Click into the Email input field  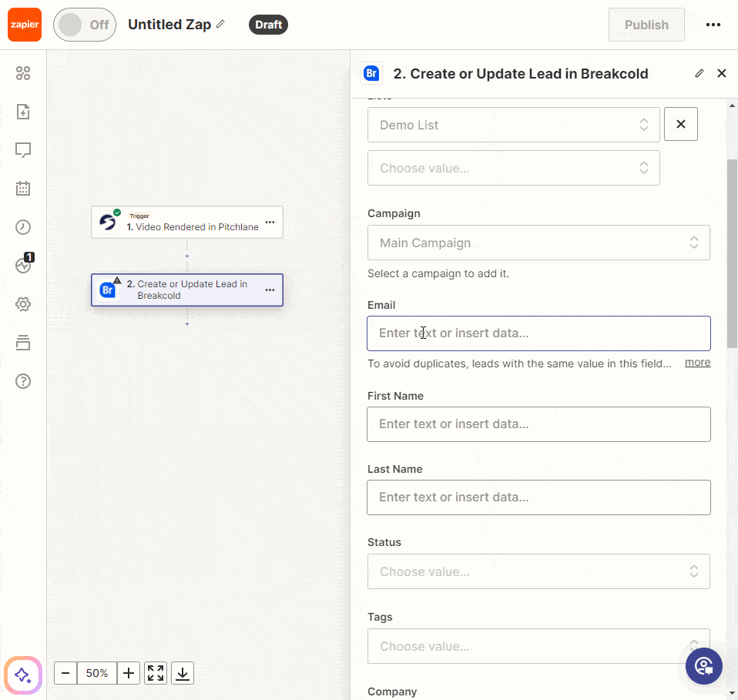coord(538,333)
